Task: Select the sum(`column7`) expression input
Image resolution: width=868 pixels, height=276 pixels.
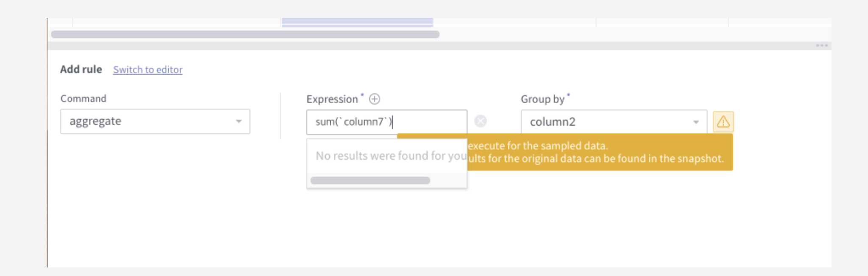Action: click(386, 122)
